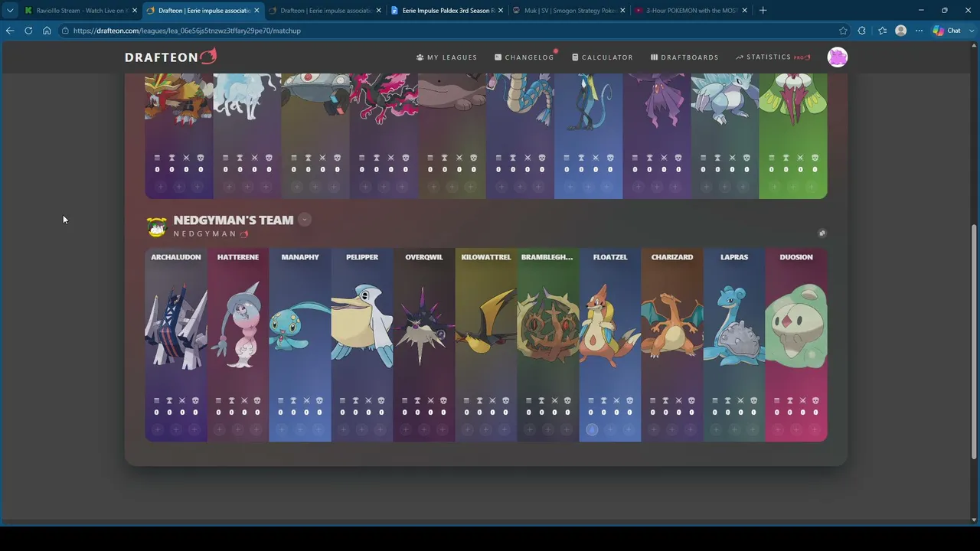This screenshot has height=551, width=980.
Task: Click the hourglass icon under Duosion
Action: 789,400
